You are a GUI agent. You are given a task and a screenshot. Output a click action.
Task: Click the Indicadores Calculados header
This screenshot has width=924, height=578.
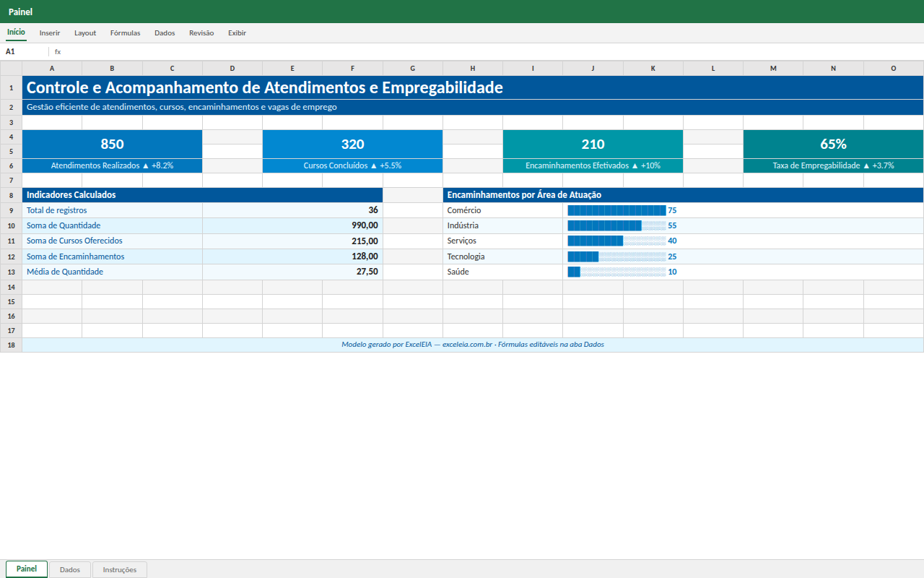tap(203, 195)
